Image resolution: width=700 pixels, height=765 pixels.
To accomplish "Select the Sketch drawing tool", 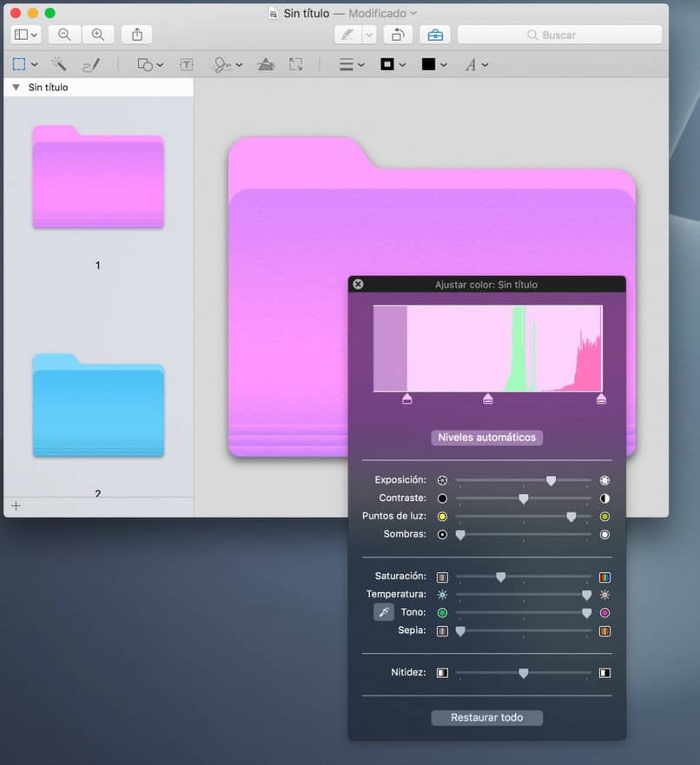I will coord(91,64).
